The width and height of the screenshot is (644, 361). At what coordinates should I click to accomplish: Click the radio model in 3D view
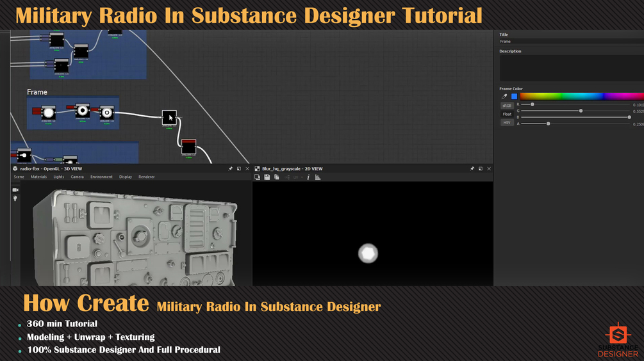point(136,238)
